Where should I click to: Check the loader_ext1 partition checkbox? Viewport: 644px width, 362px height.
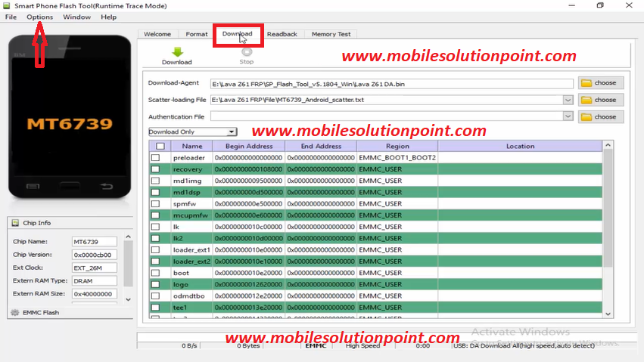point(155,249)
